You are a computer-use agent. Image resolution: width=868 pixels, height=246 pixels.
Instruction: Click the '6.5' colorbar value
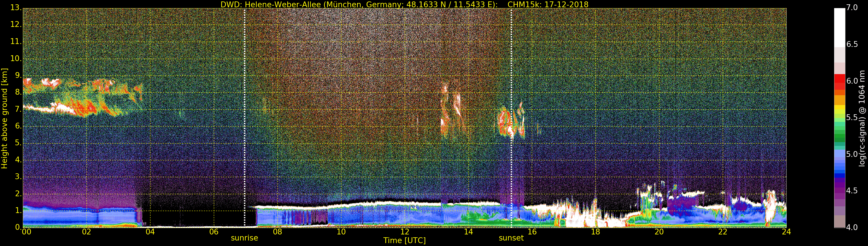click(x=852, y=44)
